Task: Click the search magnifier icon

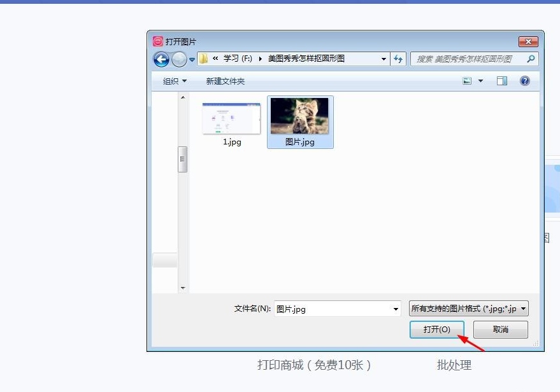Action: pyautogui.click(x=529, y=59)
